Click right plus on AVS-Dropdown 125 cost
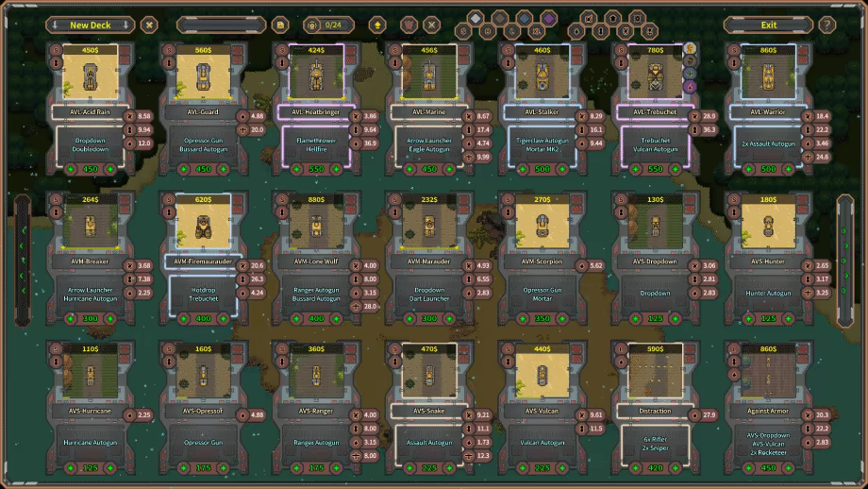 click(x=676, y=318)
